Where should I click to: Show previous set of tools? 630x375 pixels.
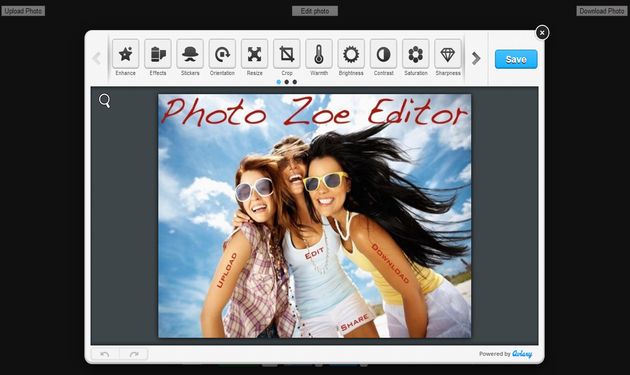coord(97,58)
